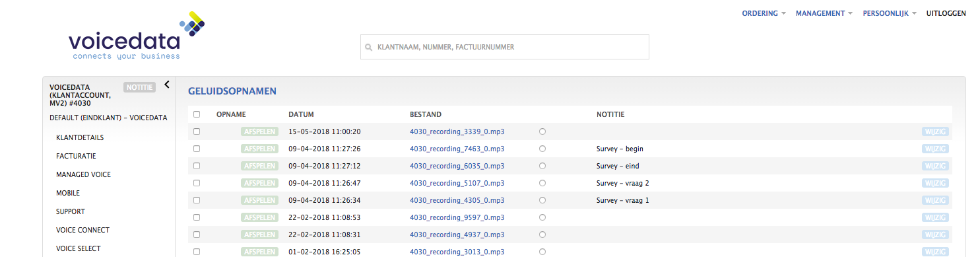Click Wijzig for Survey - begin row
This screenshot has height=257, width=980.
click(936, 149)
